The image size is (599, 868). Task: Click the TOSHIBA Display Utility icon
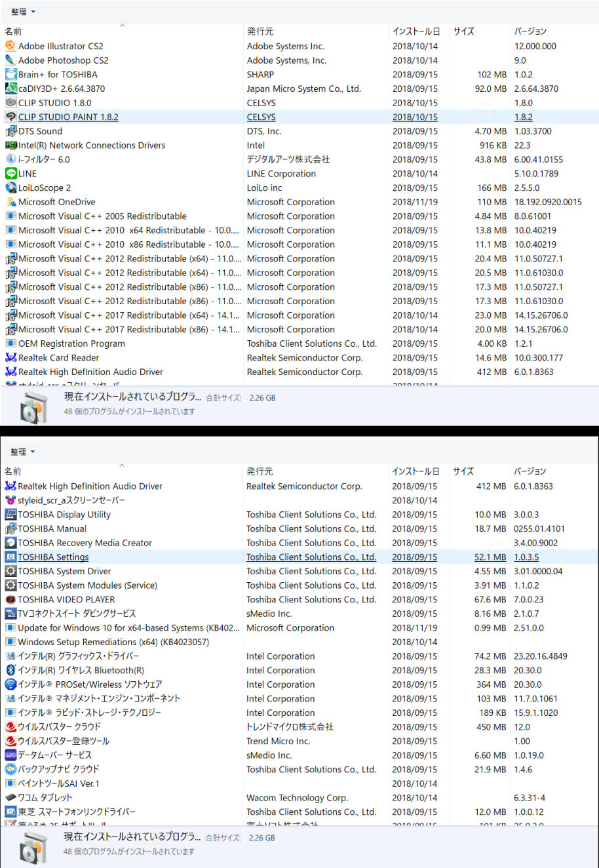10,515
